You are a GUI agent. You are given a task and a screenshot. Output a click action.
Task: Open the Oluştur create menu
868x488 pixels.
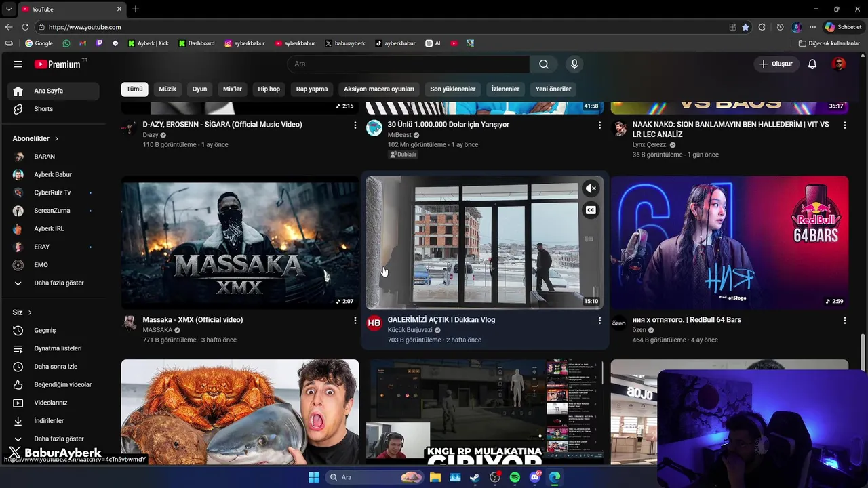pyautogui.click(x=776, y=64)
